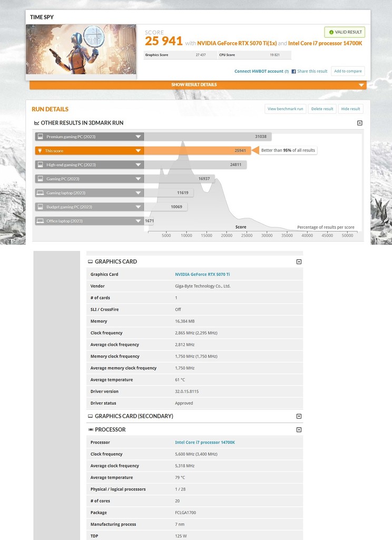This screenshot has height=540, width=392.
Task: Expand the This score dropdown arrow
Action: tap(138, 151)
